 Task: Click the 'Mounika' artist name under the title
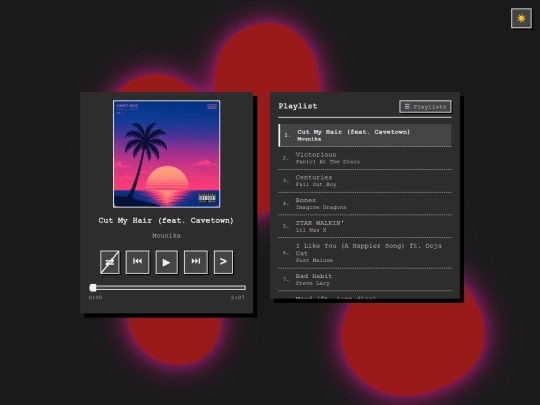click(166, 236)
